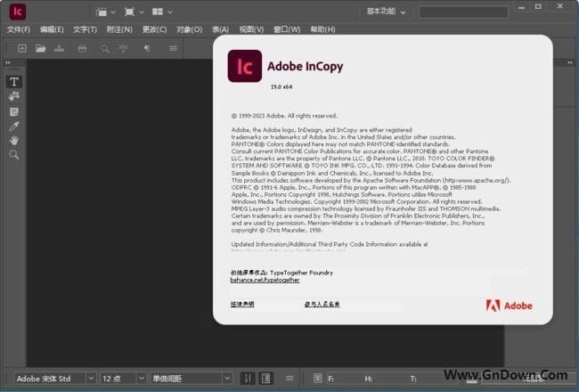Click the Ic logo in About dialog

pos(244,66)
